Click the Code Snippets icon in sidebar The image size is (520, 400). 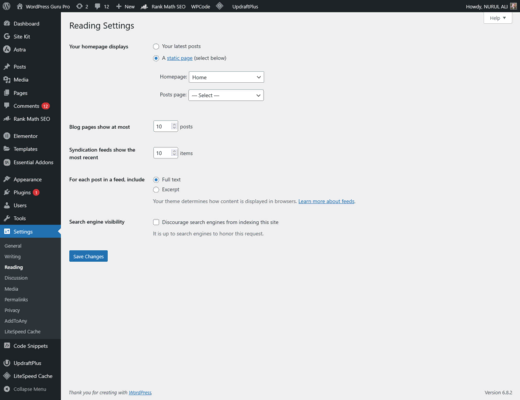pyautogui.click(x=7, y=346)
